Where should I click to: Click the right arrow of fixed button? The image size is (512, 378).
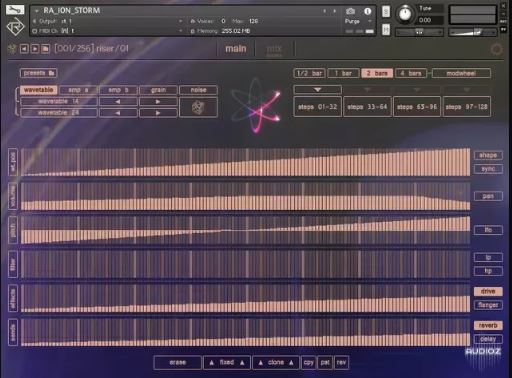coord(242,363)
